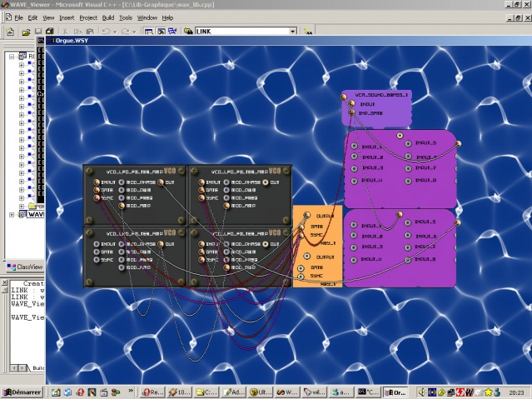Click the Démarrer start button
Image resolution: width=532 pixels, height=399 pixels.
click(22, 392)
